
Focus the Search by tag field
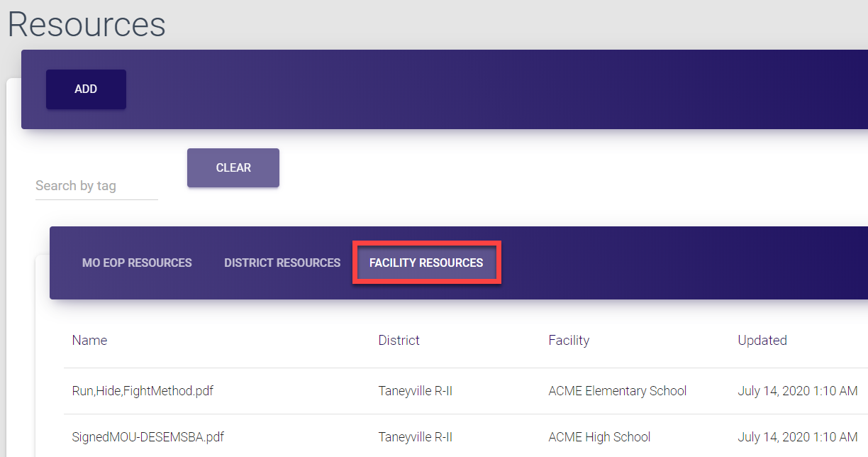tap(96, 186)
